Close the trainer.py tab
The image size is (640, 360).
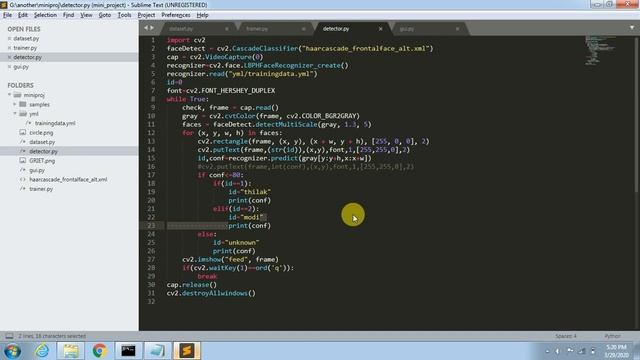(304, 29)
